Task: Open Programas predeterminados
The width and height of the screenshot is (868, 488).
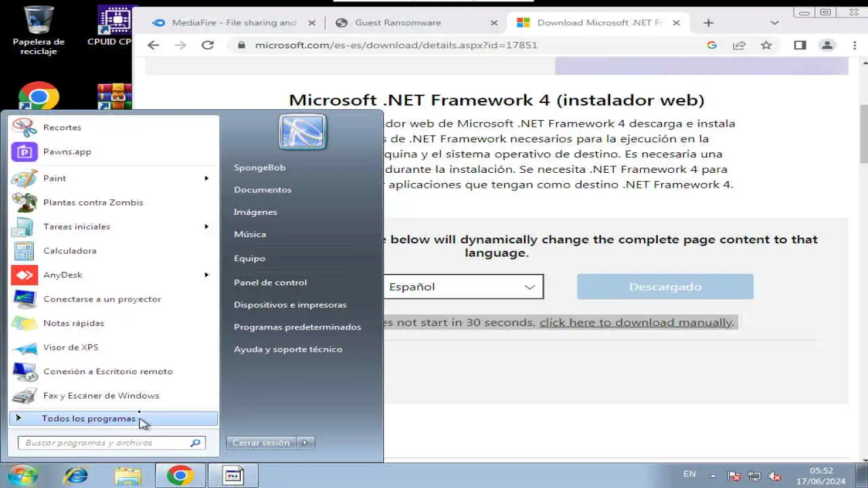Action: pyautogui.click(x=297, y=327)
